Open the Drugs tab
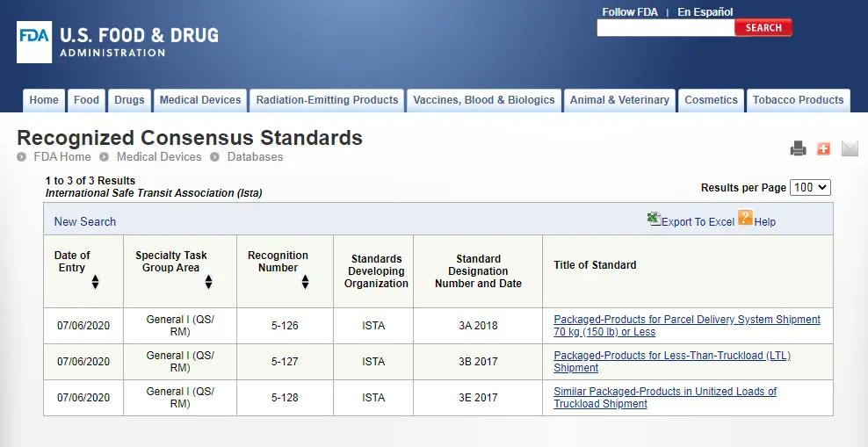Image resolution: width=868 pixels, height=447 pixels. tap(129, 100)
